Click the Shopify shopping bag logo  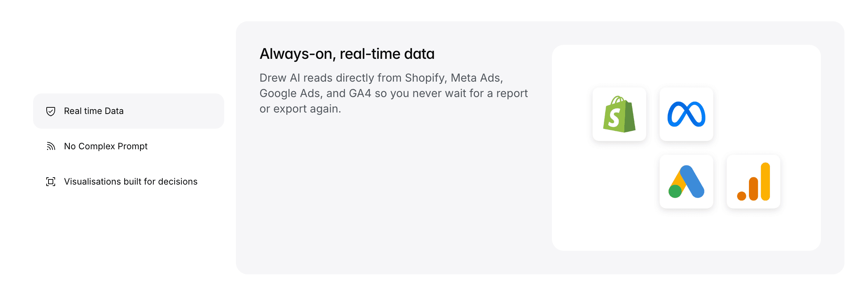pos(619,114)
